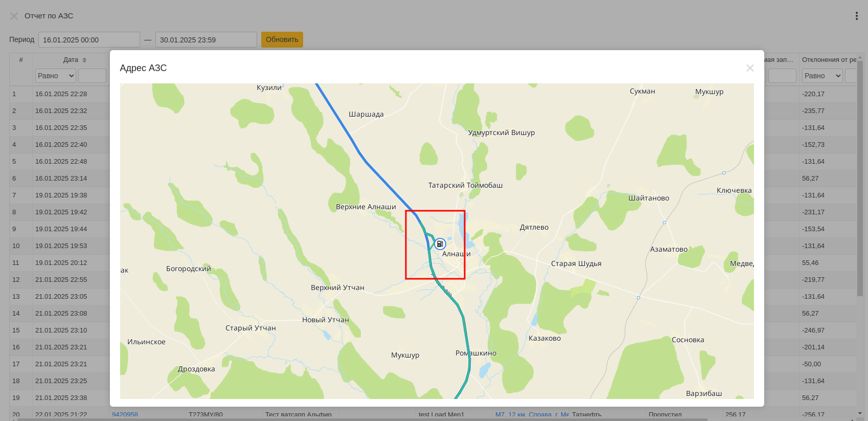Image resolution: width=868 pixels, height=421 pixels.
Task: Edit the period start date field
Action: click(89, 39)
